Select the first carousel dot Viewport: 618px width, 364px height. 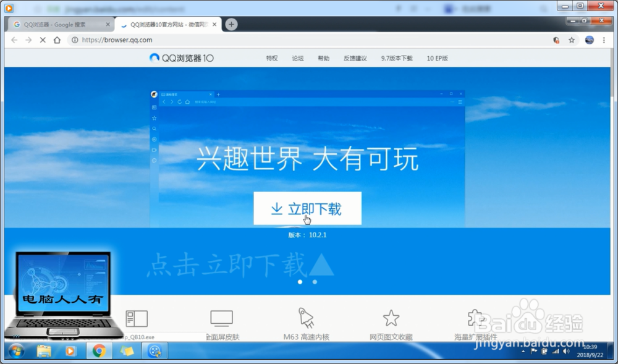point(300,282)
